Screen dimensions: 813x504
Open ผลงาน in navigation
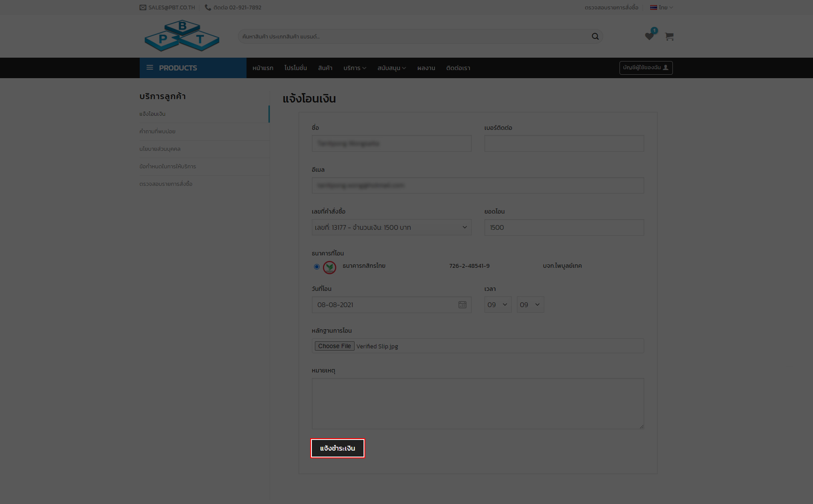426,68
